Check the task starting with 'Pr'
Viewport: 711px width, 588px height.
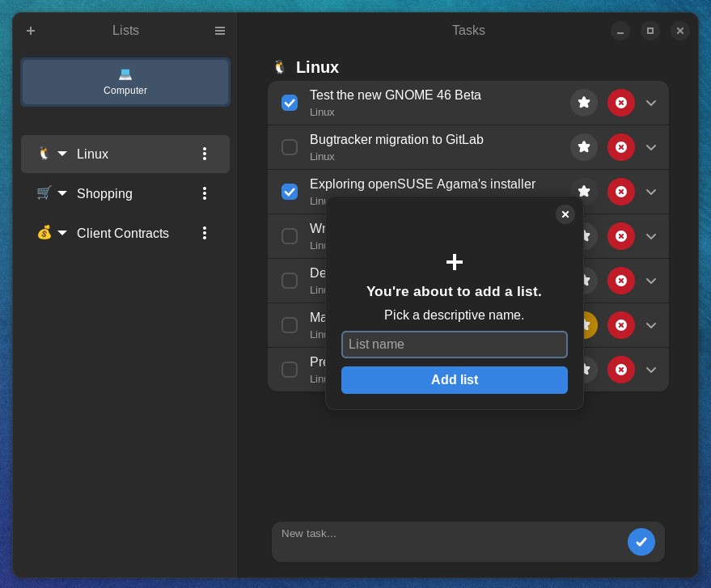point(290,370)
